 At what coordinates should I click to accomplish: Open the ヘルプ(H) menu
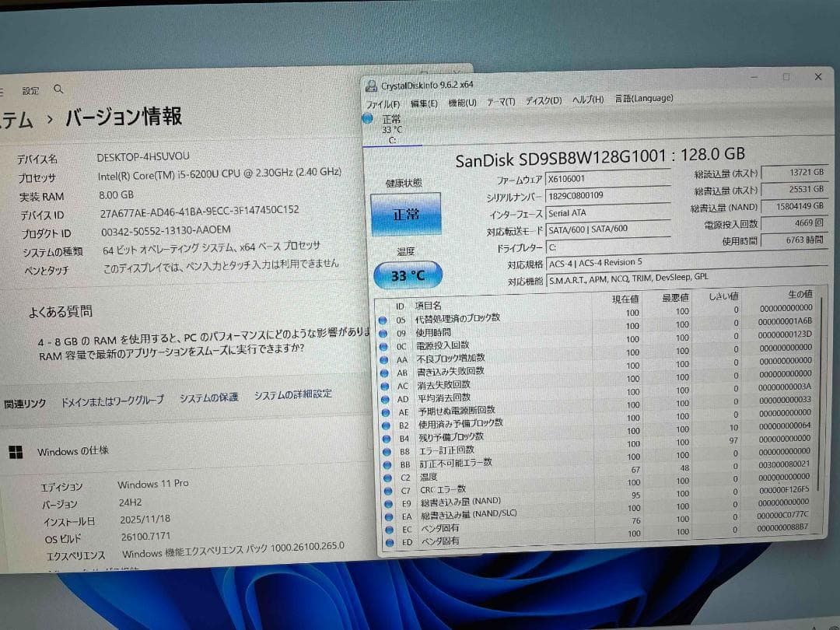(588, 99)
